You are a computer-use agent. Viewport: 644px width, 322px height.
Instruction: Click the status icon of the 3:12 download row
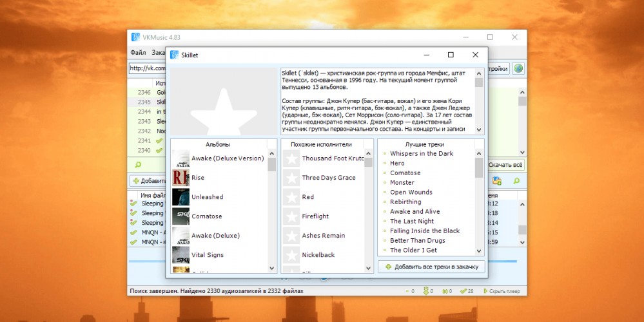coord(133,203)
